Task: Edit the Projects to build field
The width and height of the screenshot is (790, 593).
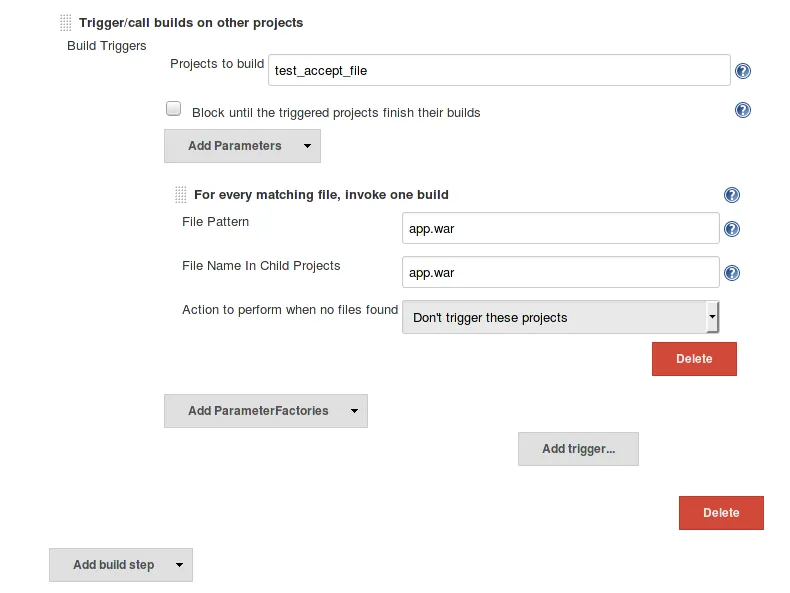Action: click(500, 71)
